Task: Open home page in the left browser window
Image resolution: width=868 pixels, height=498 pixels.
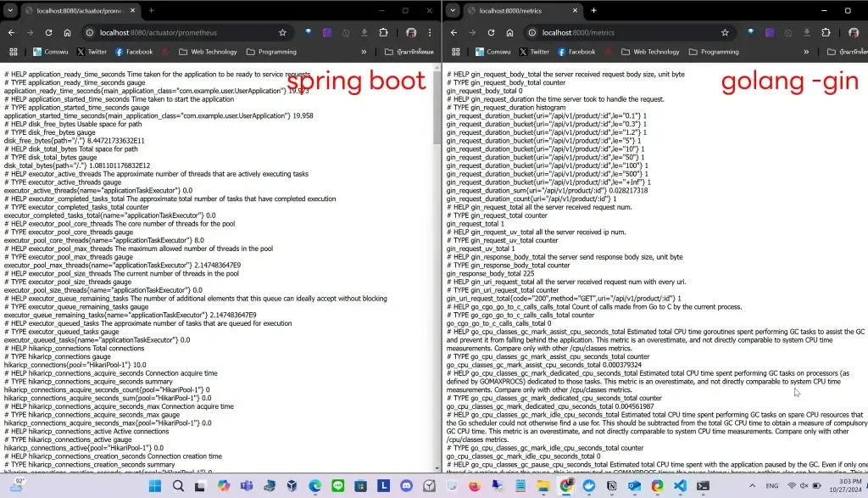Action: pyautogui.click(x=68, y=33)
